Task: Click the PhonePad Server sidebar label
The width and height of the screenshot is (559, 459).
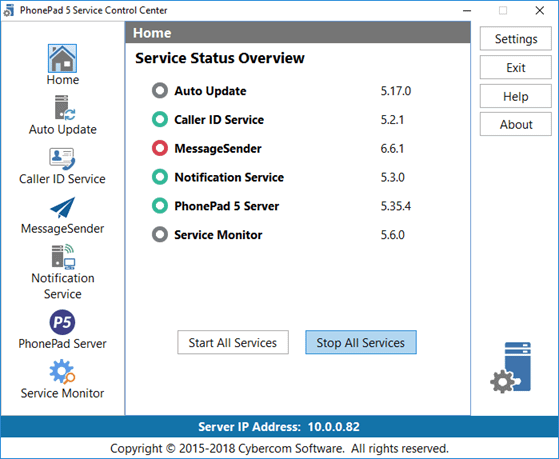Action: (62, 343)
